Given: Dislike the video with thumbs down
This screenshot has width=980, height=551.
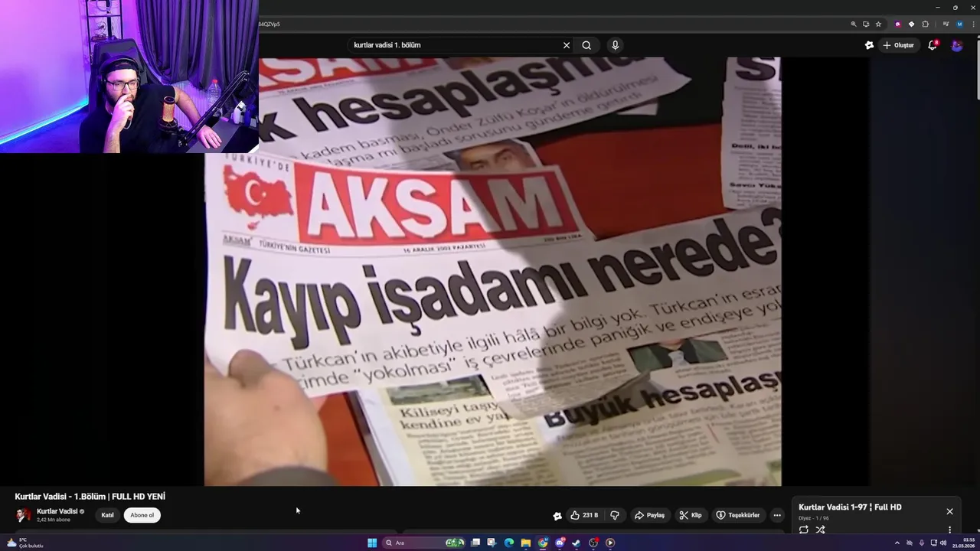Looking at the screenshot, I should [x=614, y=515].
